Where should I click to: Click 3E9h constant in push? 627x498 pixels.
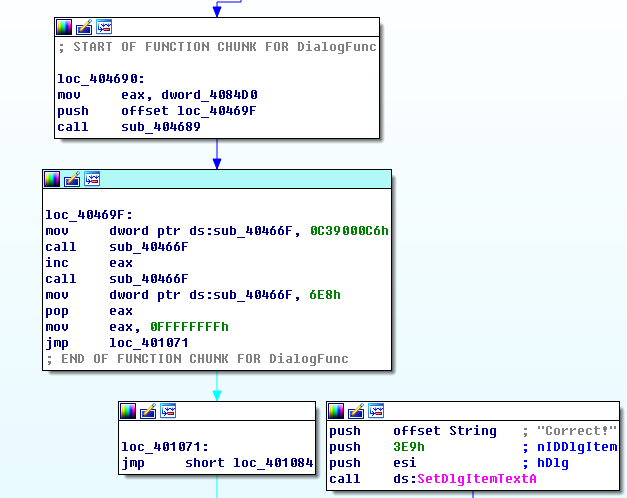pyautogui.click(x=409, y=447)
